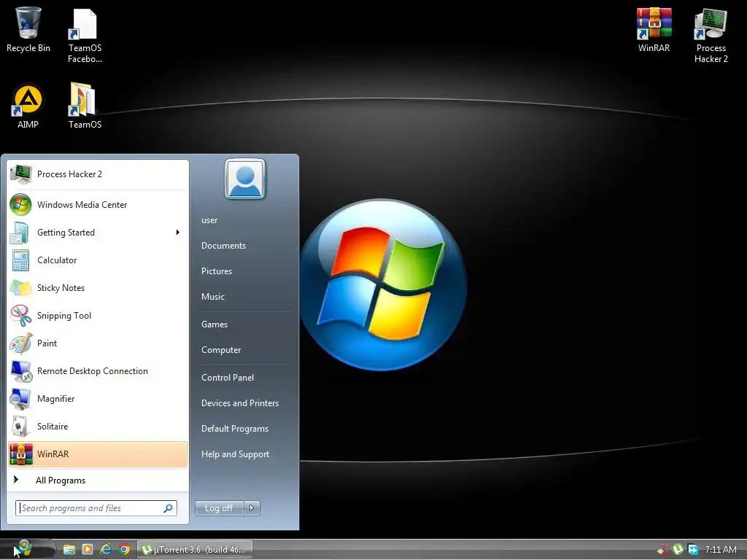Image resolution: width=747 pixels, height=560 pixels.
Task: Launch Remote Desktop Connection
Action: (98, 371)
